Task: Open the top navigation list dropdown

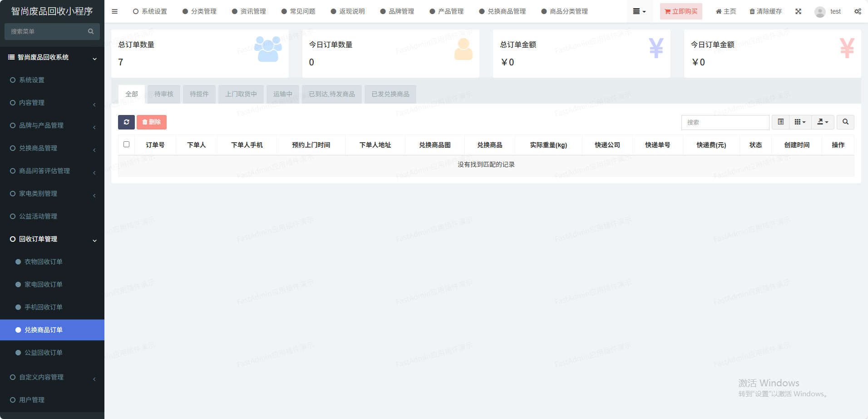Action: 639,11
